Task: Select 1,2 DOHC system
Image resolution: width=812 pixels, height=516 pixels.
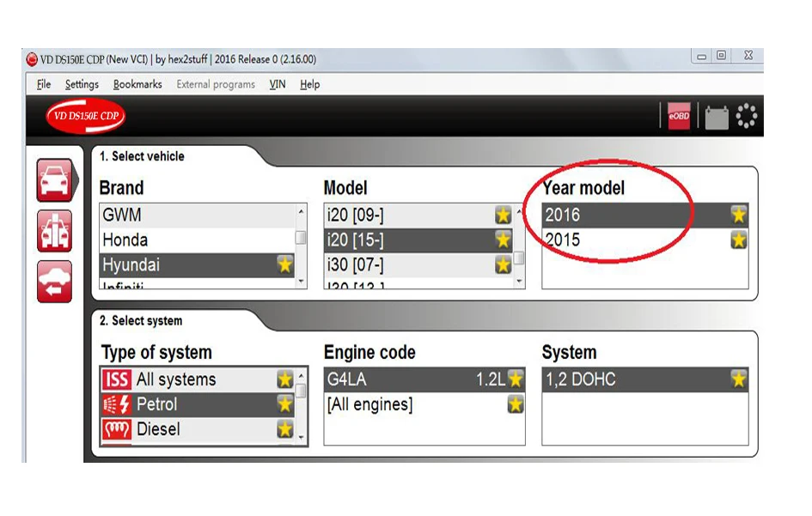Action: pyautogui.click(x=644, y=379)
